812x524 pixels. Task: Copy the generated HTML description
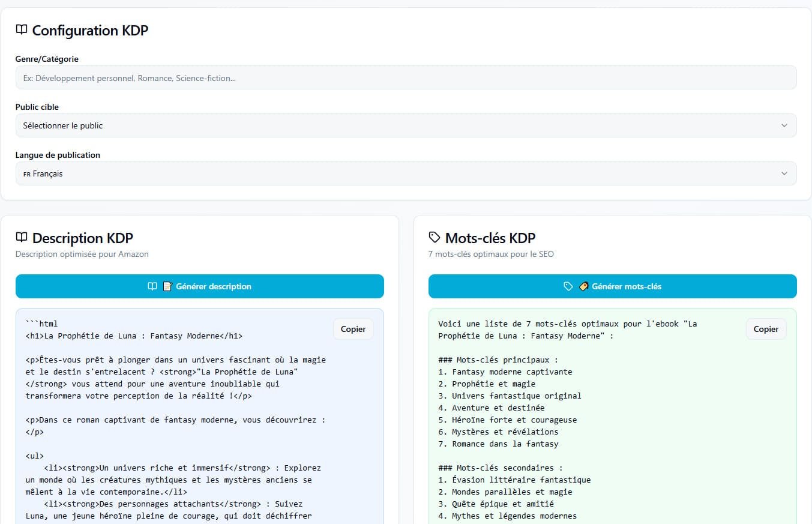click(353, 329)
